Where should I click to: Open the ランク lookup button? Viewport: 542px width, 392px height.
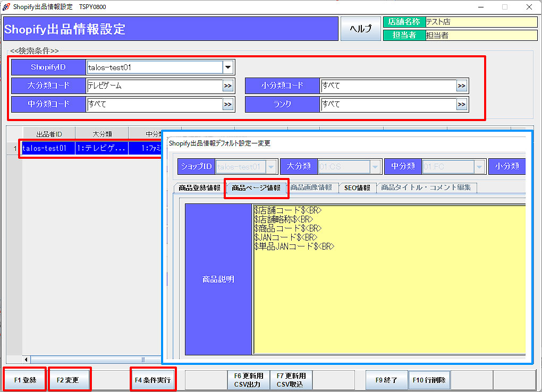[462, 104]
